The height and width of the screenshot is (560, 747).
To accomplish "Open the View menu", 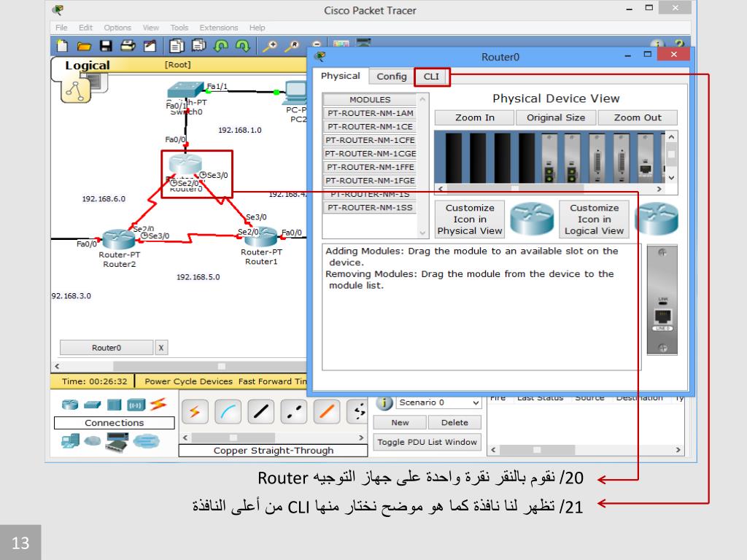I will (150, 28).
